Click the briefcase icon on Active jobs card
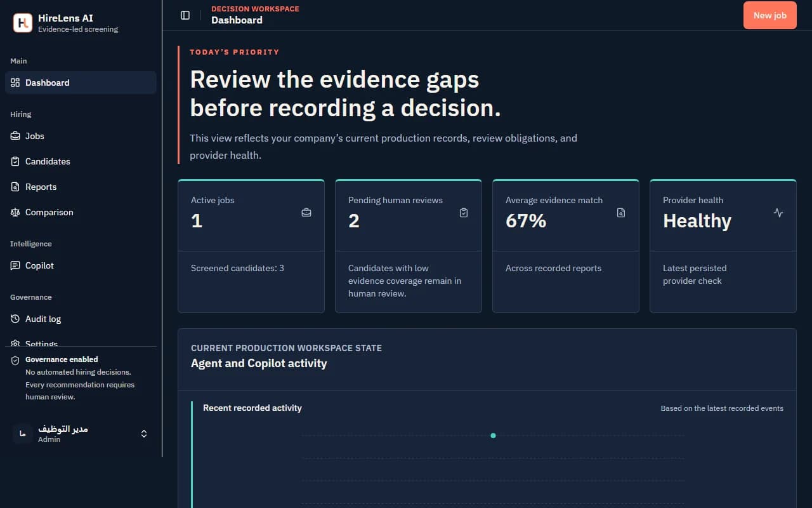 (306, 213)
